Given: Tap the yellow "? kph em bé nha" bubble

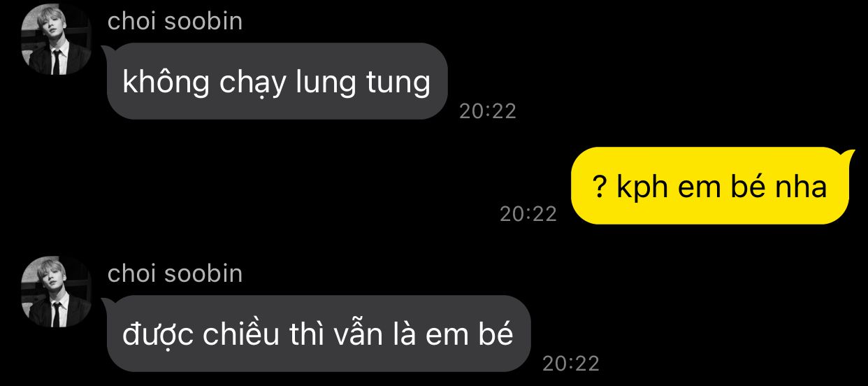Looking at the screenshot, I should pos(710,186).
